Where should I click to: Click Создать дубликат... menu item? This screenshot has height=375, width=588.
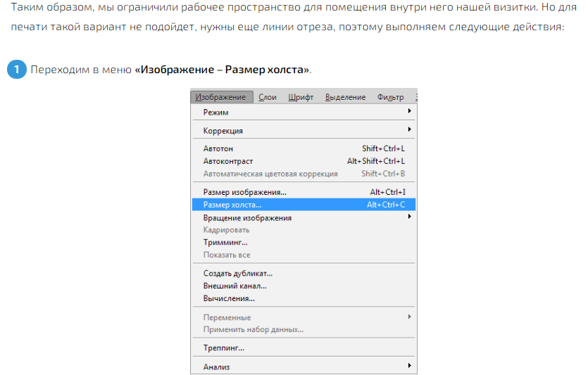238,273
